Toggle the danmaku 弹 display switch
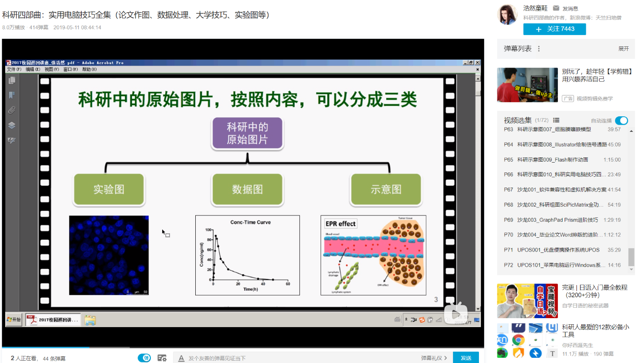The width and height of the screenshot is (644, 363). pyautogui.click(x=144, y=358)
